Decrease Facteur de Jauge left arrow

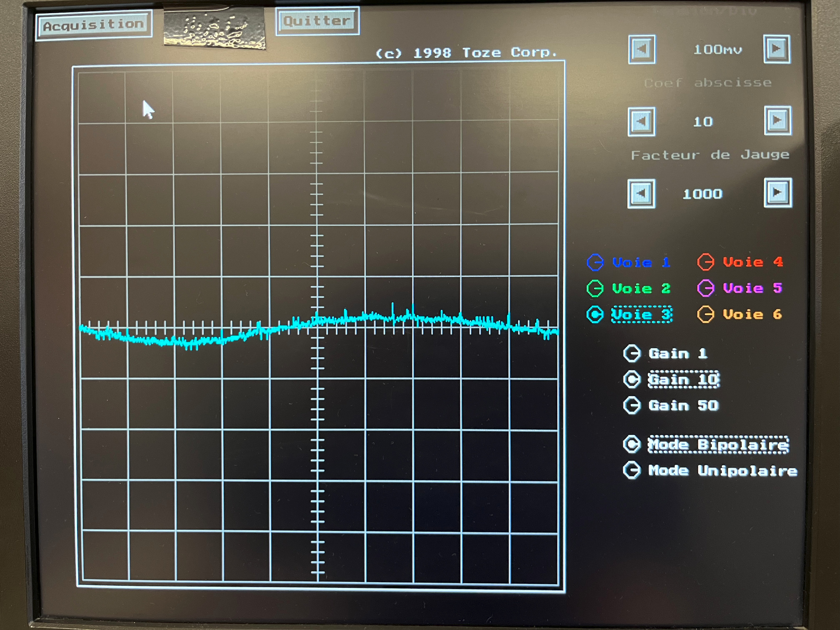641,194
